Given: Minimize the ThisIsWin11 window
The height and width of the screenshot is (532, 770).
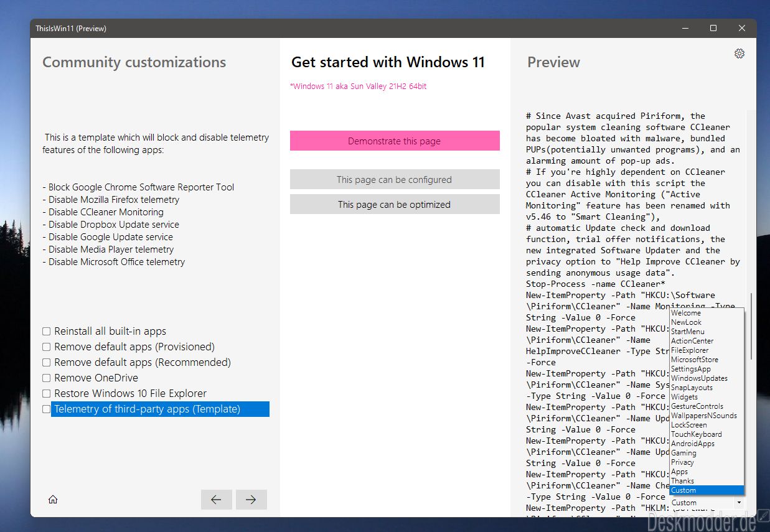Looking at the screenshot, I should click(x=685, y=29).
